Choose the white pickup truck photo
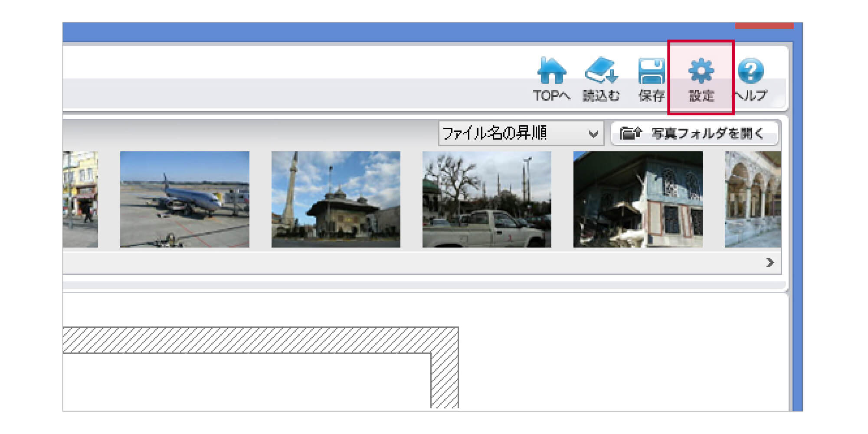 point(487,199)
